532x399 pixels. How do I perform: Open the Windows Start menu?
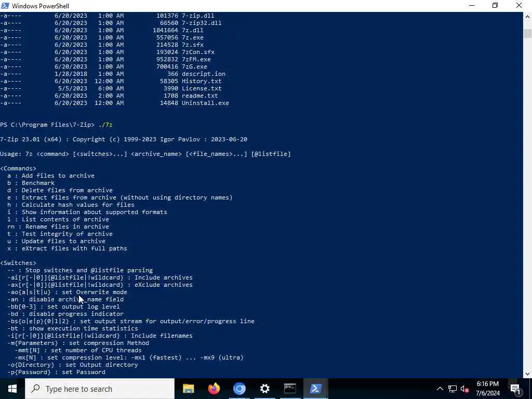(x=12, y=389)
